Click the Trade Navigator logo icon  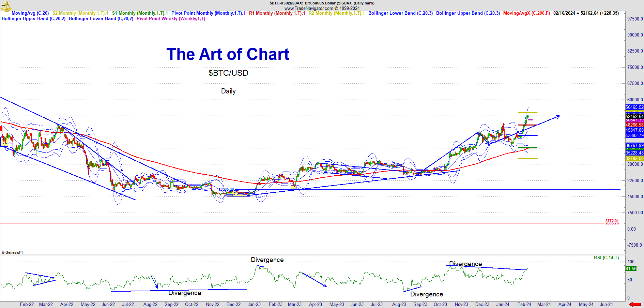coord(6,6)
